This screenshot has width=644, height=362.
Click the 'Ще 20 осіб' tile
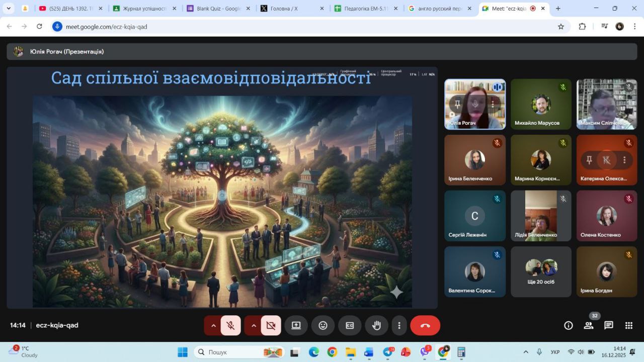tap(541, 272)
